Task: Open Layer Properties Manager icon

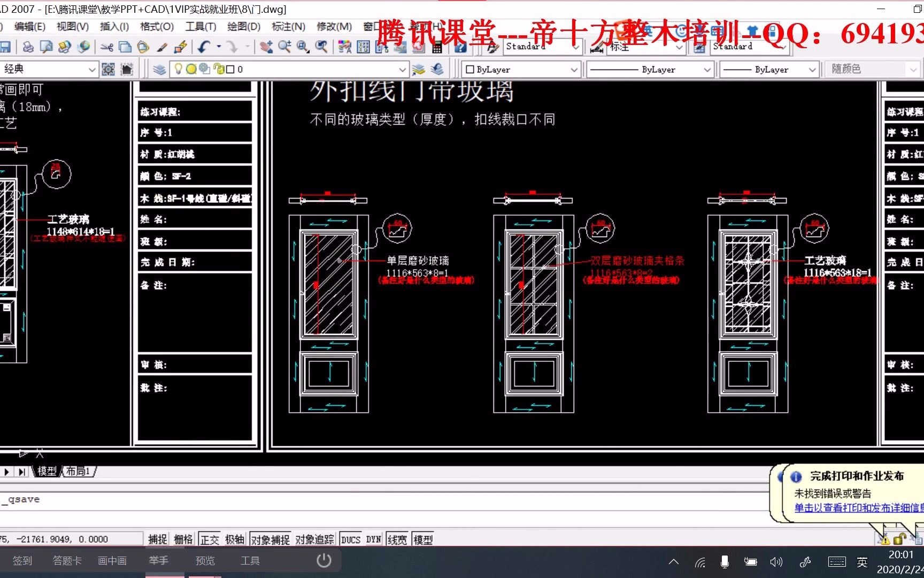Action: click(159, 70)
